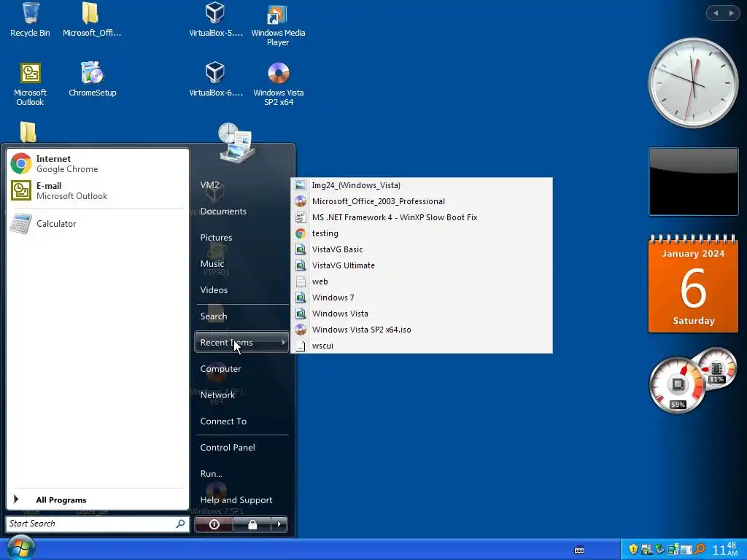Select the Microsoft_Offi... folder on desktop
Viewport: 747px width, 560px height.
91,20
